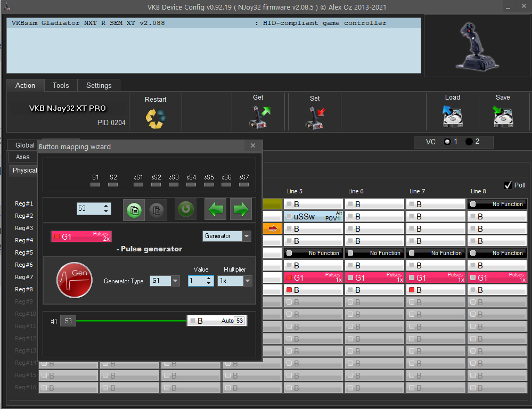Click the olive cell in Reg#1 row
The height and width of the screenshot is (409, 532).
[x=273, y=204]
